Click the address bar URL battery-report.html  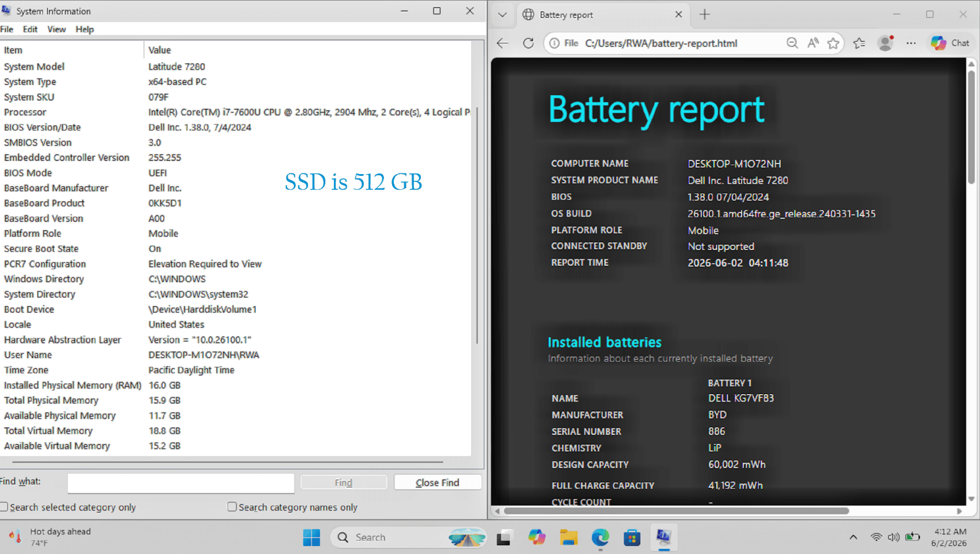[x=661, y=43]
